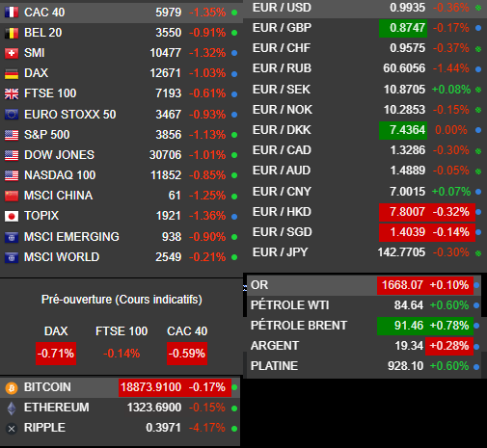Image resolution: width=487 pixels, height=448 pixels.
Task: Click the SMI value 10477
Action: (x=166, y=53)
